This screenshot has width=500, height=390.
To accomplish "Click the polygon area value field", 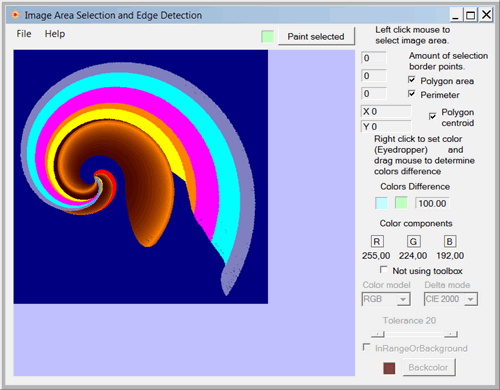I will [x=374, y=76].
